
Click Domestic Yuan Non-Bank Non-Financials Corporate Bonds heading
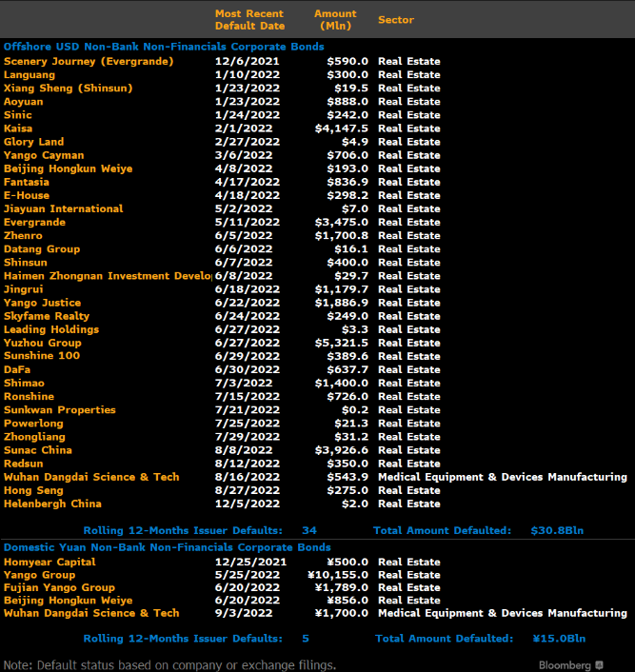pyautogui.click(x=168, y=547)
